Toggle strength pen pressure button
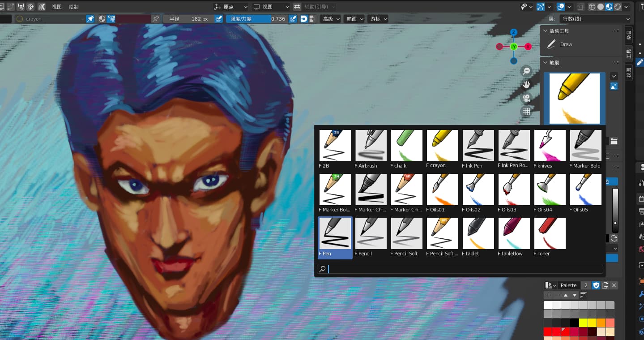The width and height of the screenshot is (644, 340). [x=293, y=19]
